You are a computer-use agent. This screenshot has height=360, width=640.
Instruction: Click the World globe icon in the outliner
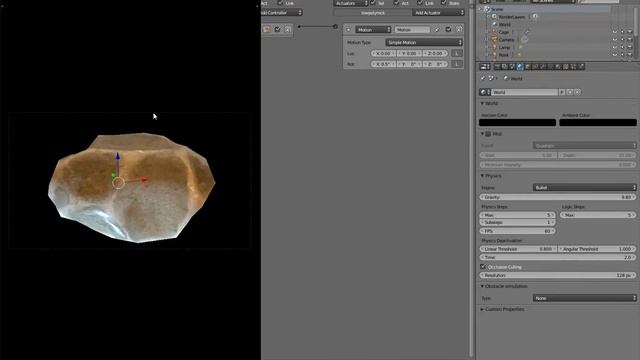click(494, 24)
